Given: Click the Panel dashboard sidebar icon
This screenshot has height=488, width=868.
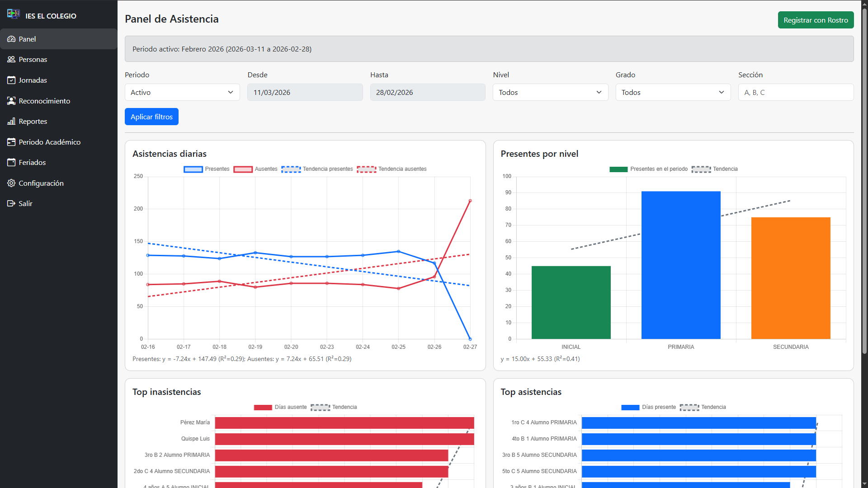Looking at the screenshot, I should [11, 39].
